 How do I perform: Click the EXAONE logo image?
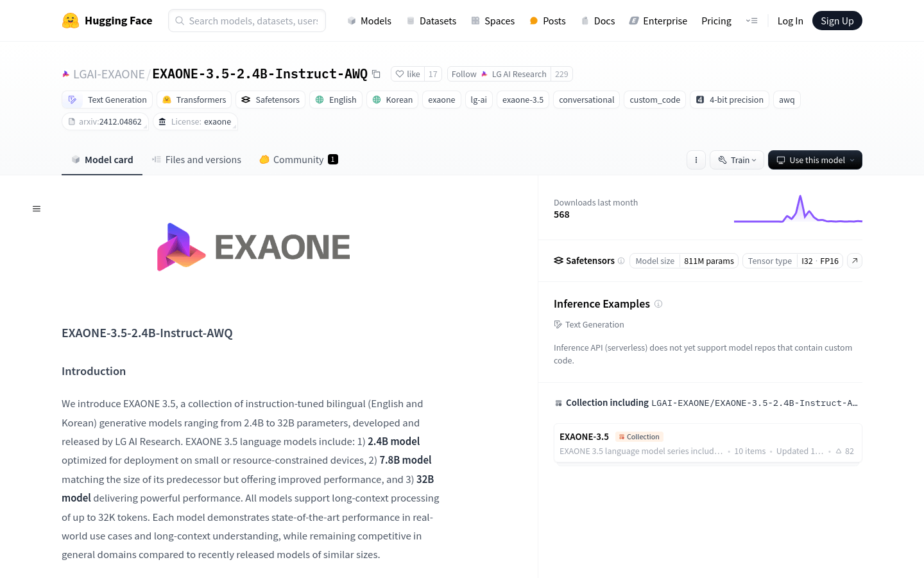pyautogui.click(x=253, y=247)
